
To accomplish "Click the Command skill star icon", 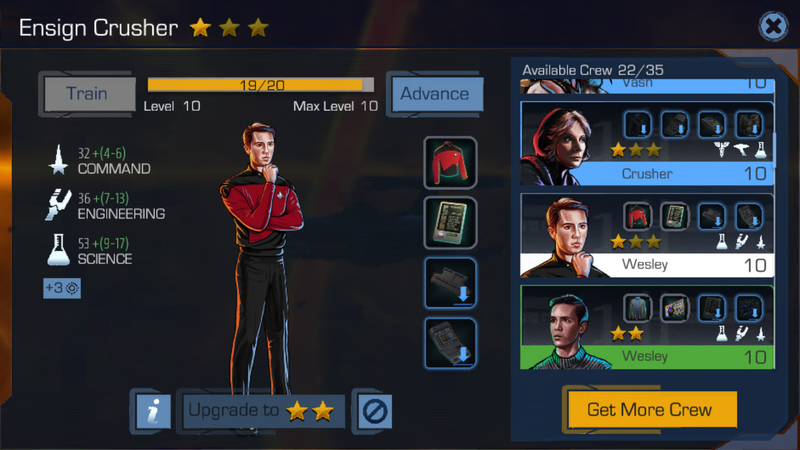I will tap(58, 160).
